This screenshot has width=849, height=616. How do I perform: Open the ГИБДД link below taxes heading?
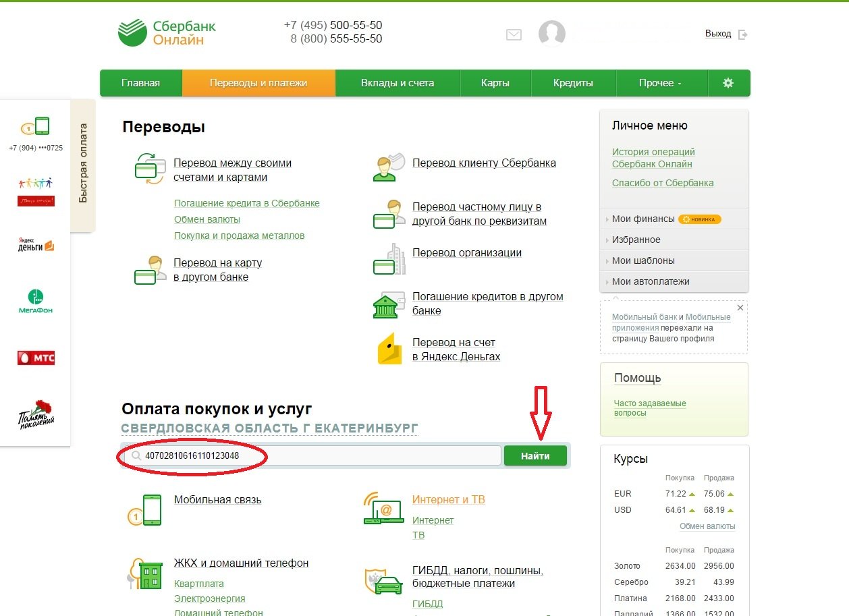428,604
